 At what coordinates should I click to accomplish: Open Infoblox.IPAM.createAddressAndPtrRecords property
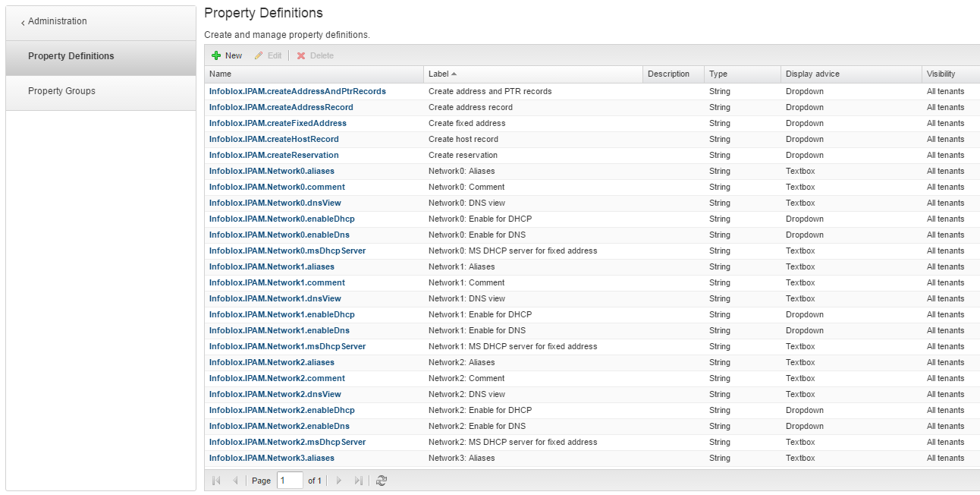click(x=297, y=91)
